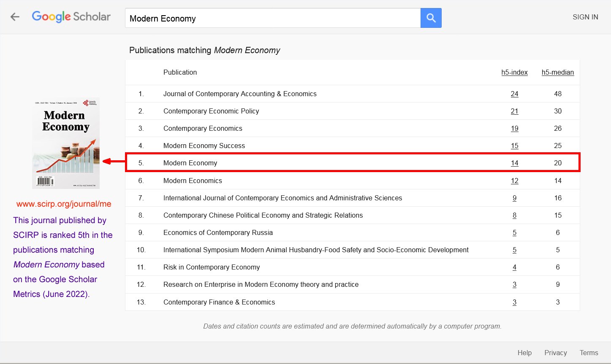Open h5-index 12 for Modern Economics
Image resolution: width=611 pixels, height=364 pixels.
[x=514, y=181]
